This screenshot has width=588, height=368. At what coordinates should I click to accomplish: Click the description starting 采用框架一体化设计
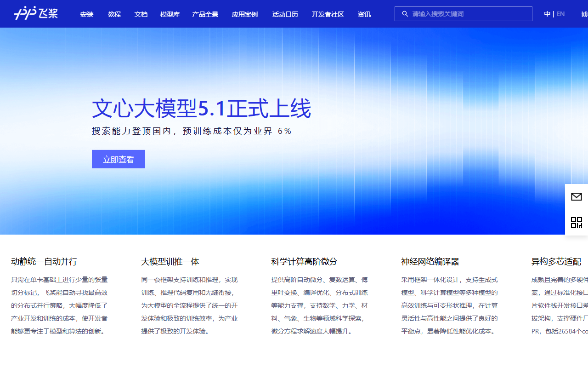[x=450, y=305]
